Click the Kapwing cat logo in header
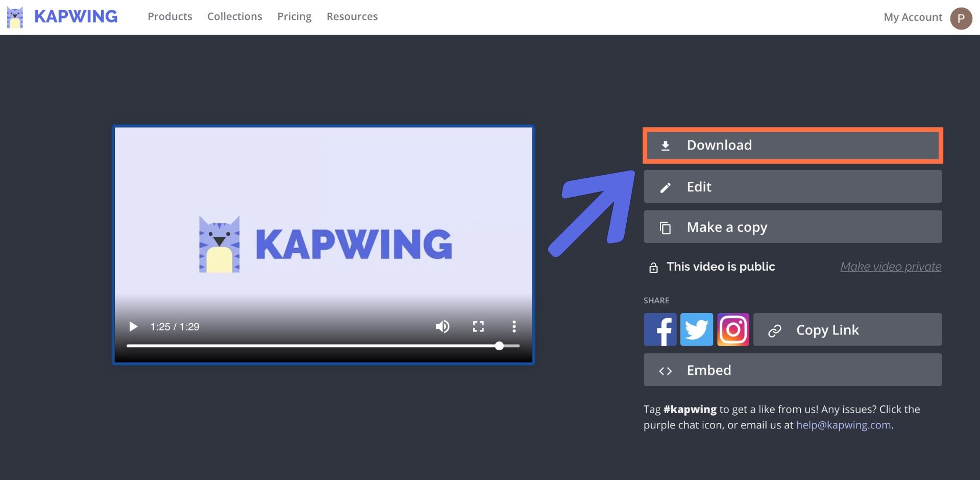Image resolution: width=980 pixels, height=480 pixels. [15, 17]
